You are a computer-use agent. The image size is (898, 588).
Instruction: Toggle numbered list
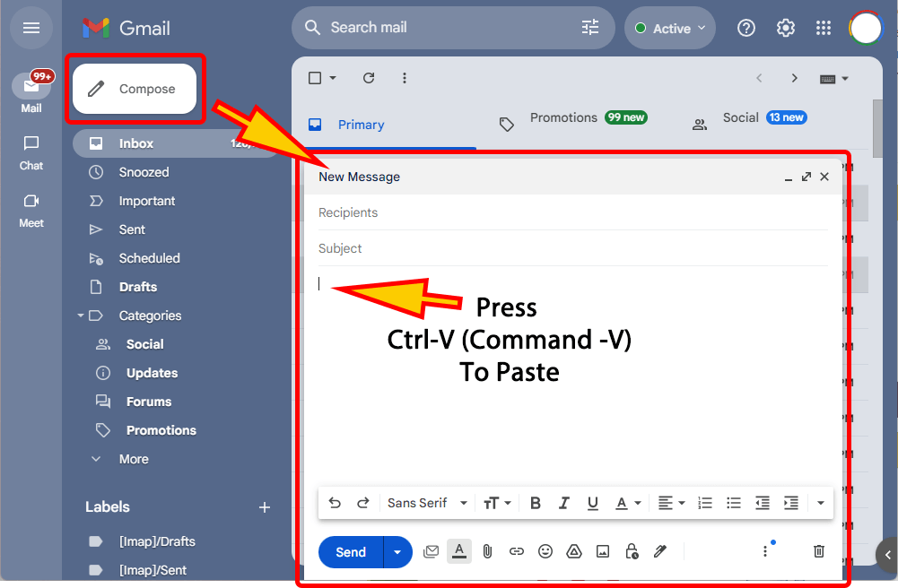[x=705, y=503]
